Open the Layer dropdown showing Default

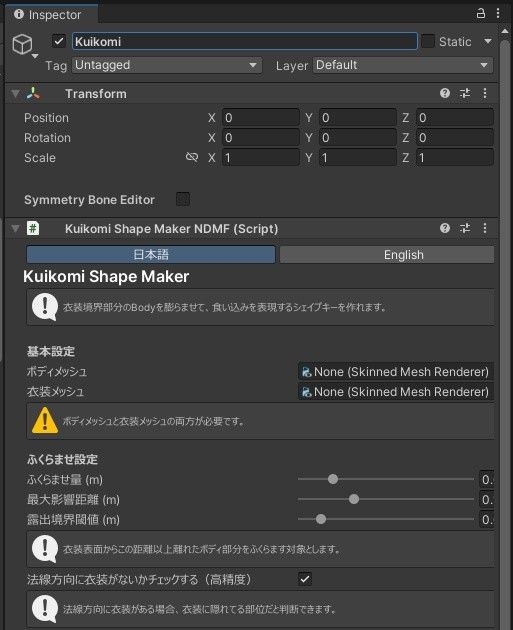[403, 65]
